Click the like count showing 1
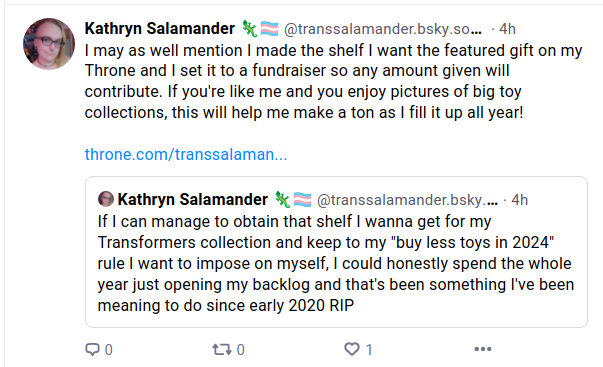The width and height of the screenshot is (603, 367). pyautogui.click(x=369, y=349)
